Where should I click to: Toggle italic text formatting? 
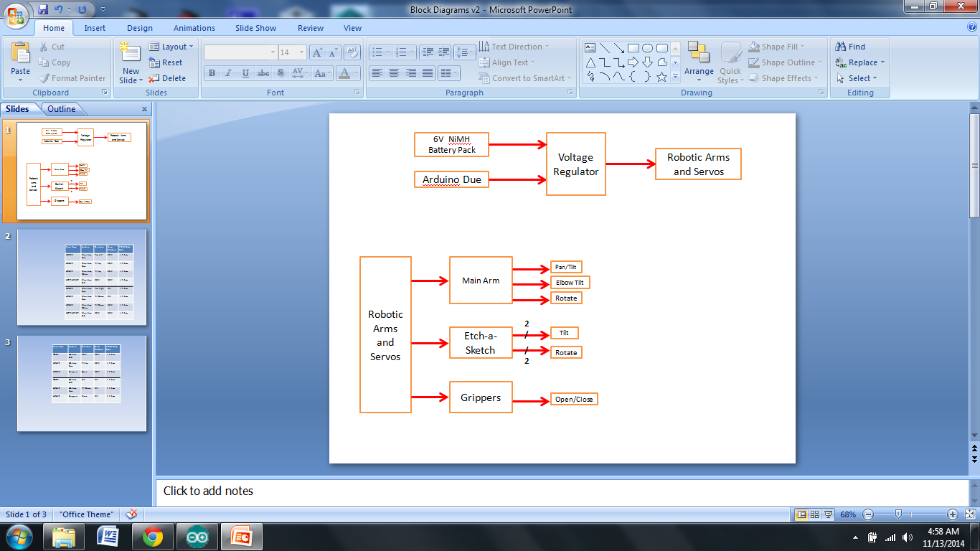(x=229, y=73)
